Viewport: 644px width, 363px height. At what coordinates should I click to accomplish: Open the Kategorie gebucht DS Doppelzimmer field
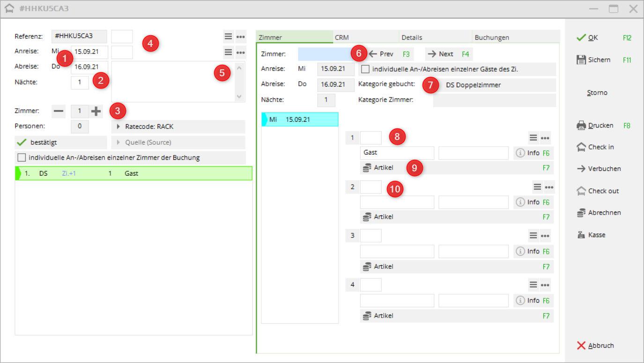(x=494, y=85)
